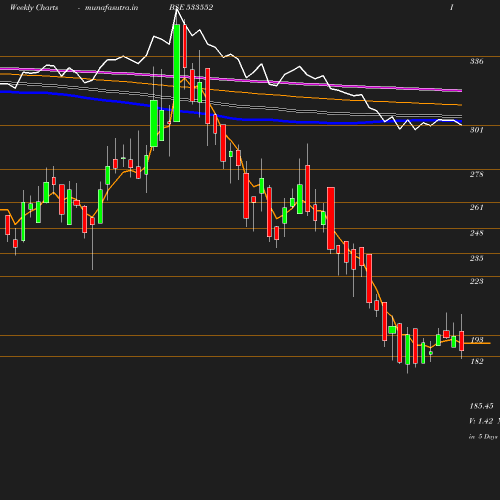Click the 193 price level label
Screen dimensions: 500x500
click(477, 340)
